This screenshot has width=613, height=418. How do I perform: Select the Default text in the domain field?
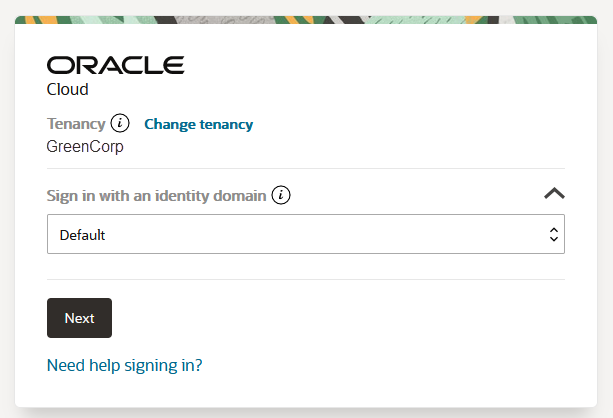(x=83, y=236)
